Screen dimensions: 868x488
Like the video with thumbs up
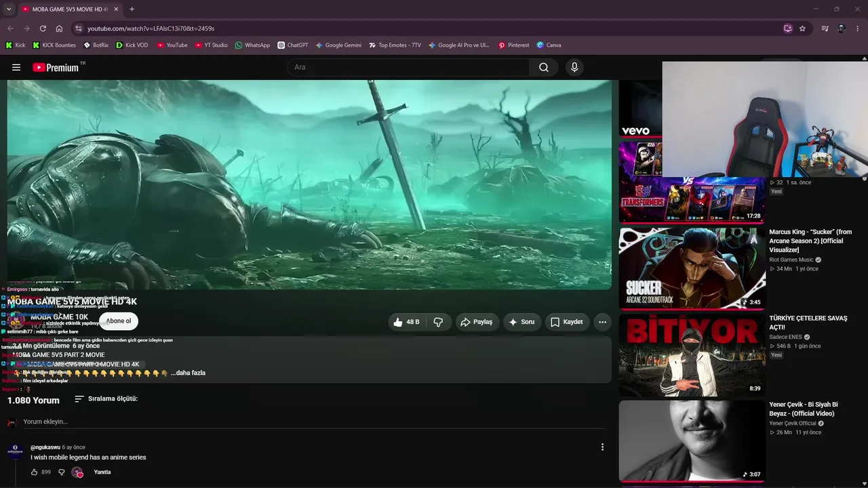pyautogui.click(x=406, y=322)
